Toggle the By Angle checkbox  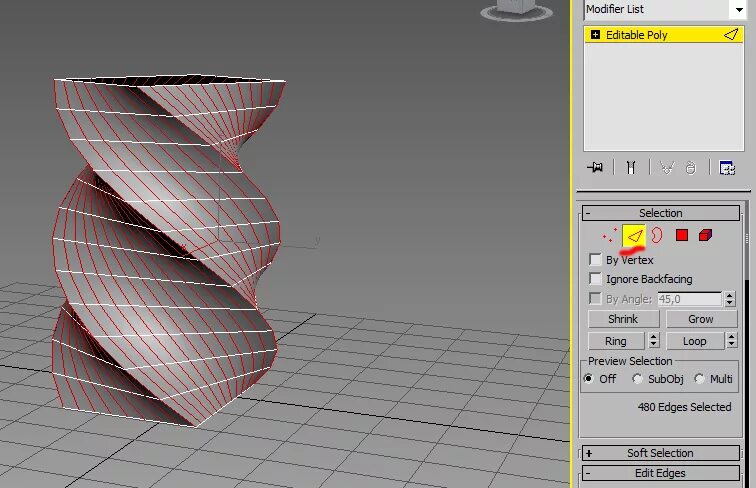[x=595, y=298]
